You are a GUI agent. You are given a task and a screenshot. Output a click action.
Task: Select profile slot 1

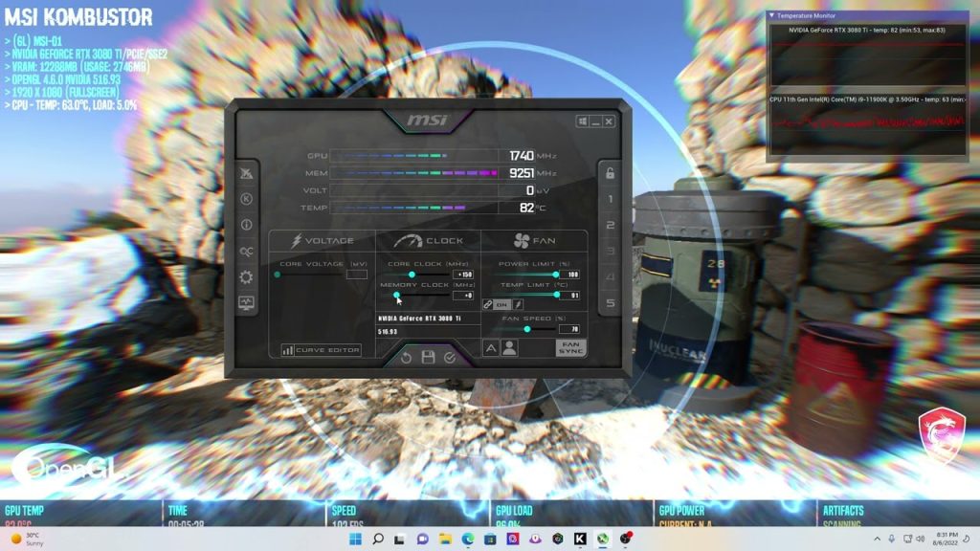click(x=610, y=199)
